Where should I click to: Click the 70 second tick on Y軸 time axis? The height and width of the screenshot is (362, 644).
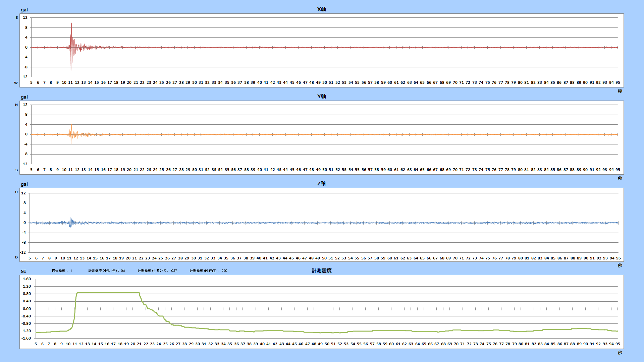(x=455, y=170)
